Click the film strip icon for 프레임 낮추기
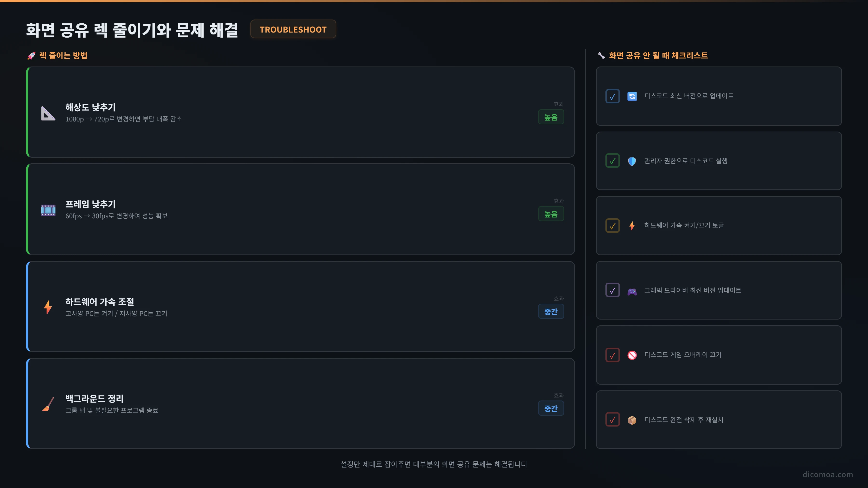Viewport: 868px width, 488px height. [48, 210]
